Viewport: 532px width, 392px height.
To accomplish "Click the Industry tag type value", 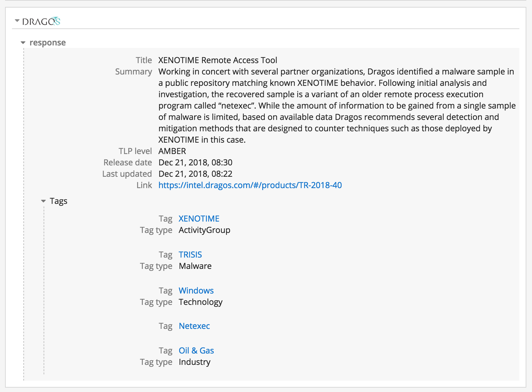I will (194, 362).
